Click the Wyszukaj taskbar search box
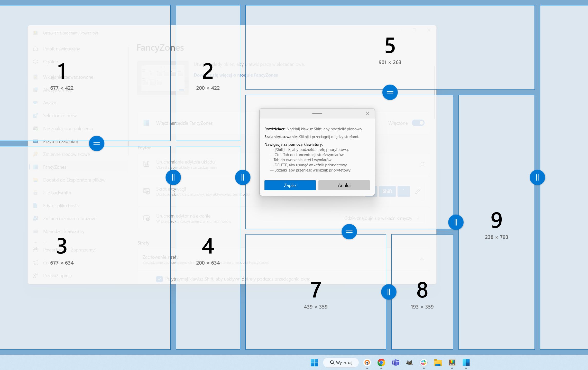 click(341, 363)
